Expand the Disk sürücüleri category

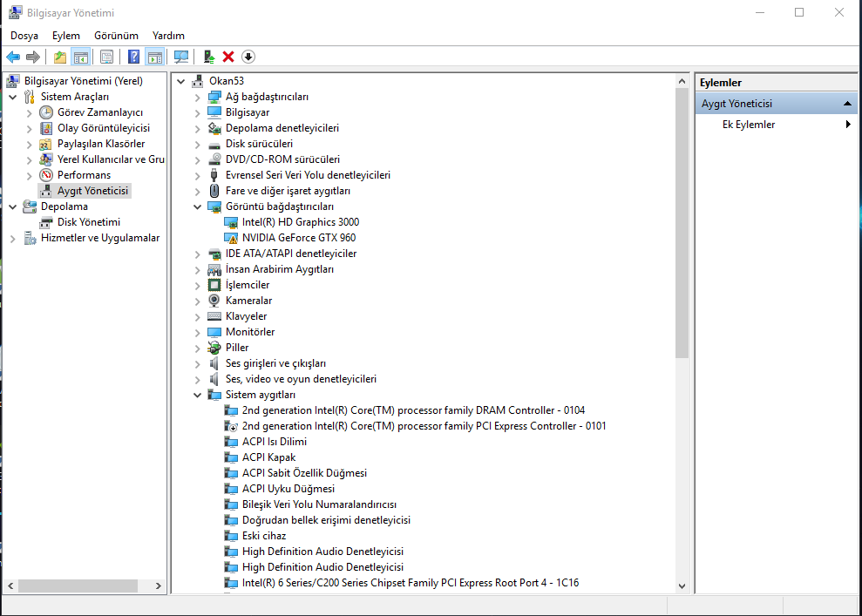click(197, 144)
